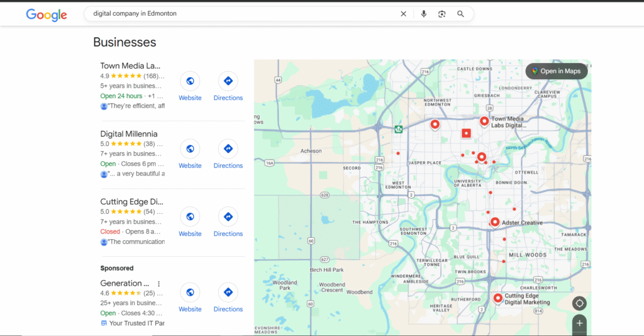Screen dimensions: 644x336
Task: Open Town Media Labs website globe icon
Action: coord(190,81)
